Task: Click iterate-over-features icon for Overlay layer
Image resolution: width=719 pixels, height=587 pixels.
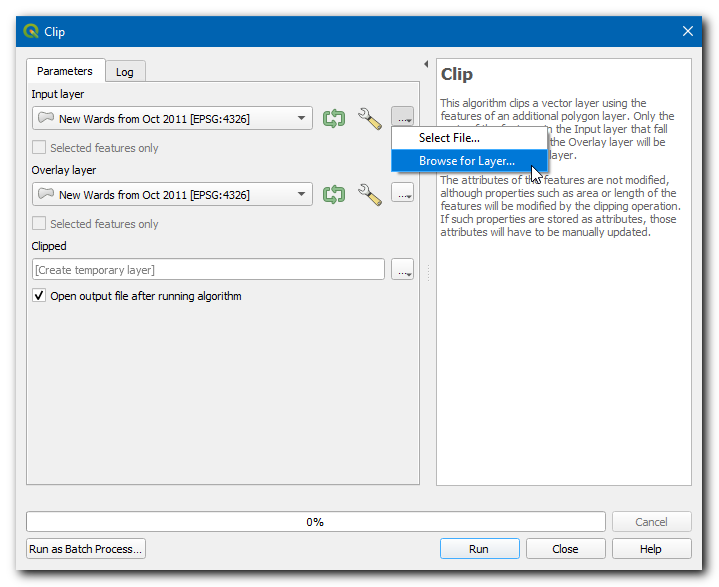Action: coord(334,194)
